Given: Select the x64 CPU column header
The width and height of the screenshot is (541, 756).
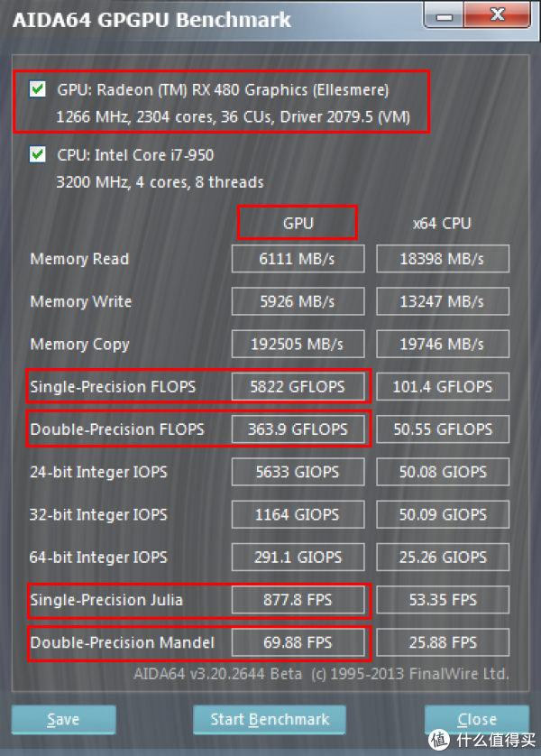Looking at the screenshot, I should point(442,222).
